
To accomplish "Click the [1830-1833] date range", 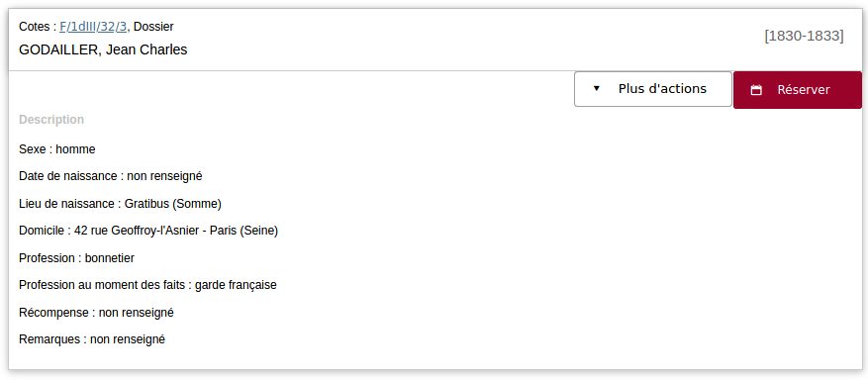I will pyautogui.click(x=804, y=36).
